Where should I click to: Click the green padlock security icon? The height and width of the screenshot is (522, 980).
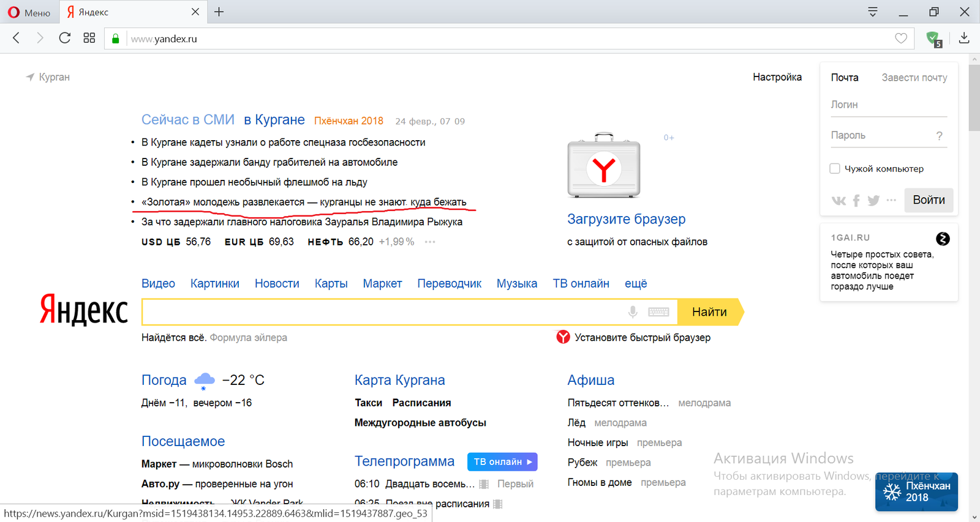(x=115, y=39)
